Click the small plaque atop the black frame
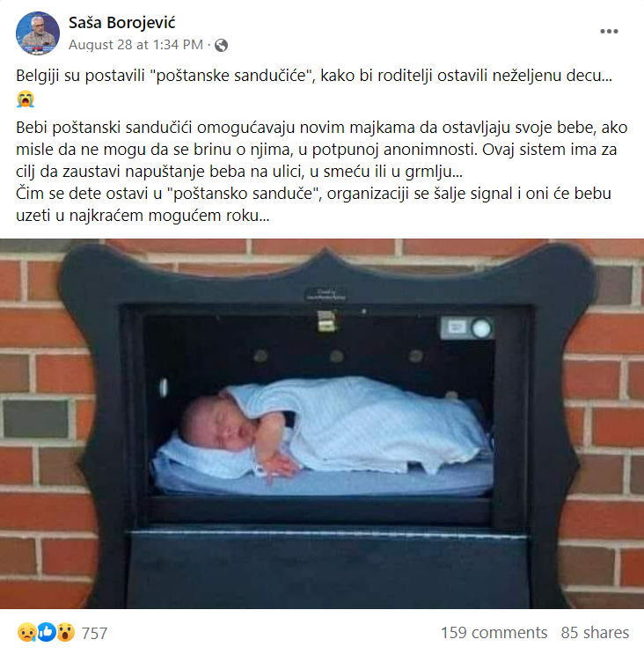Image resolution: width=644 pixels, height=654 pixels. [326, 295]
